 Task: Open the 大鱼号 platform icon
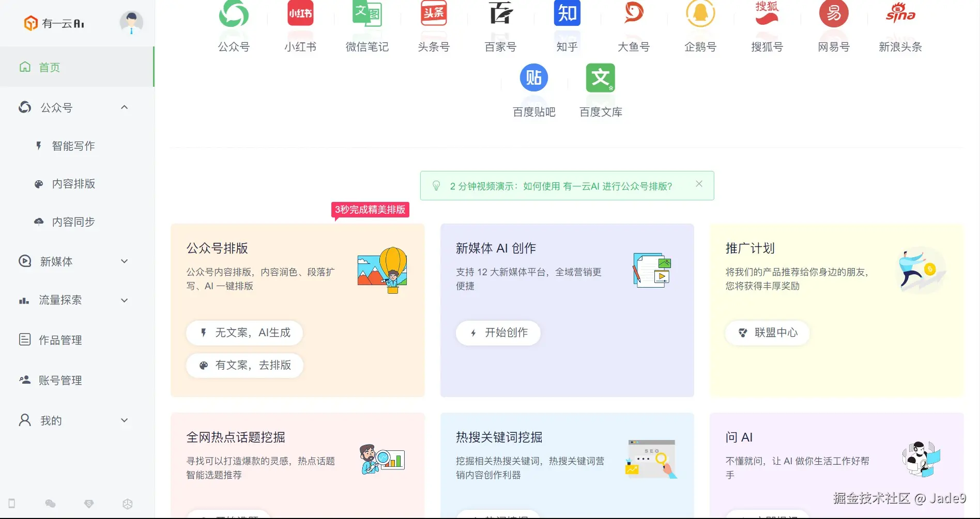tap(634, 13)
